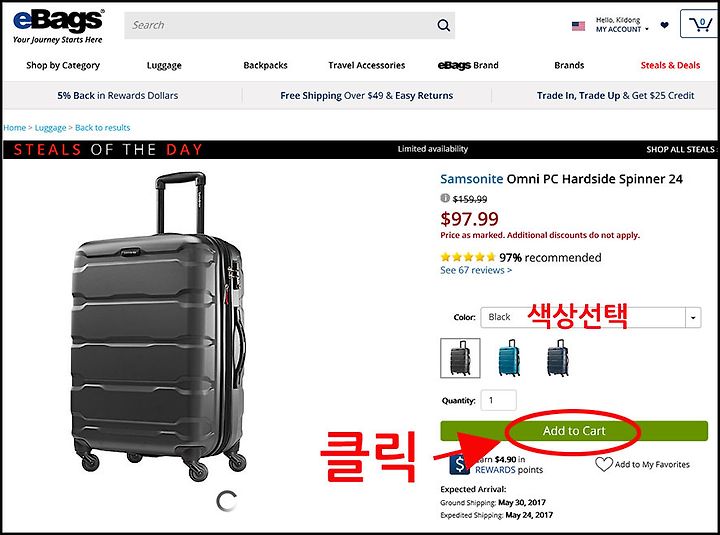Click the info icon beside $159.99
The image size is (720, 535).
click(444, 198)
